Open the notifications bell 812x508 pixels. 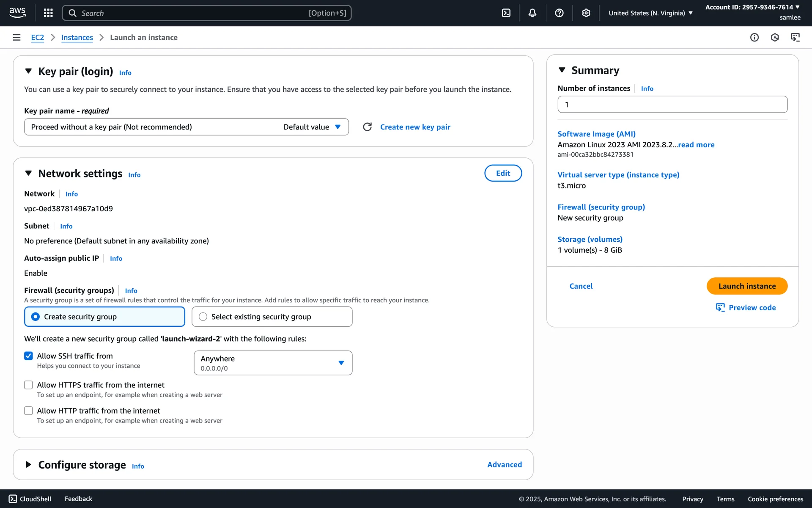[x=532, y=13]
